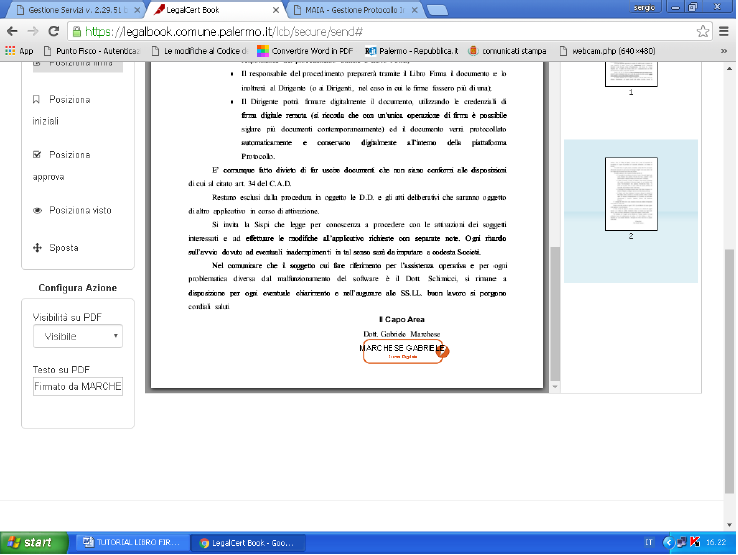Select the MARCHESE GABRIELE signature box
738x555 pixels.
pyautogui.click(x=402, y=351)
